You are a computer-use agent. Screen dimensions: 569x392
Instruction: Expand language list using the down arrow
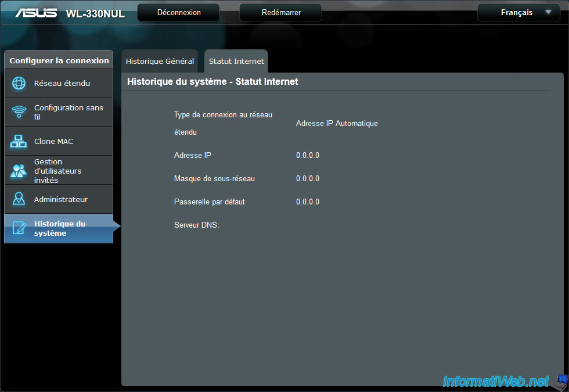[548, 12]
